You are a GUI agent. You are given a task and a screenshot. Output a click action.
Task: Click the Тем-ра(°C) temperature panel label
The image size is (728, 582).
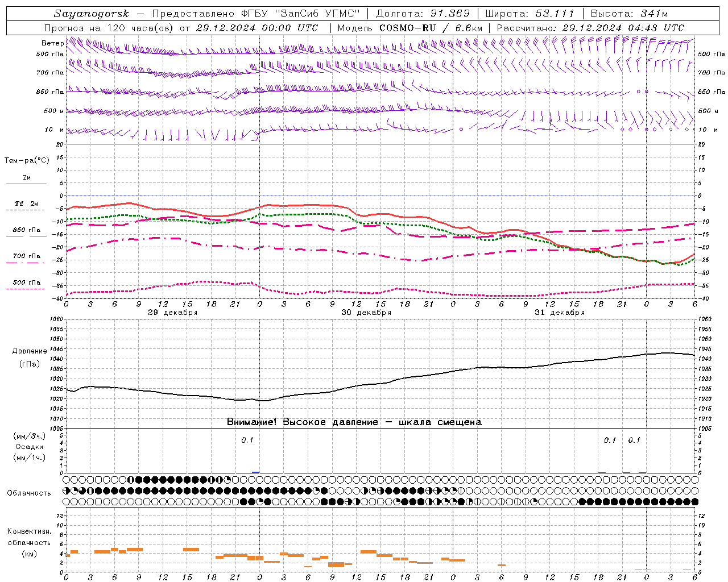pos(27,161)
